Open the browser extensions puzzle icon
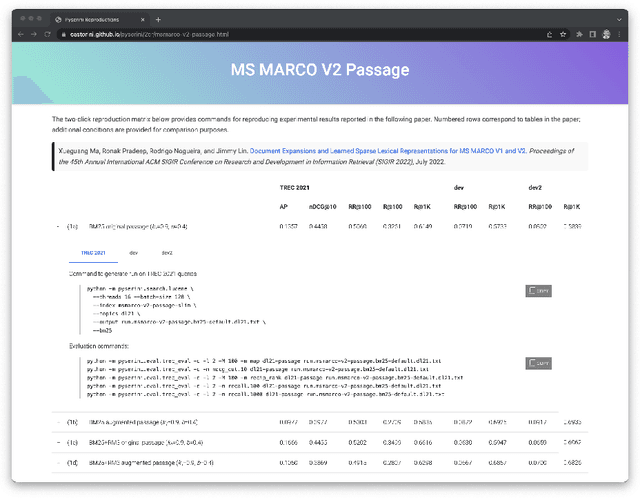 pos(581,34)
